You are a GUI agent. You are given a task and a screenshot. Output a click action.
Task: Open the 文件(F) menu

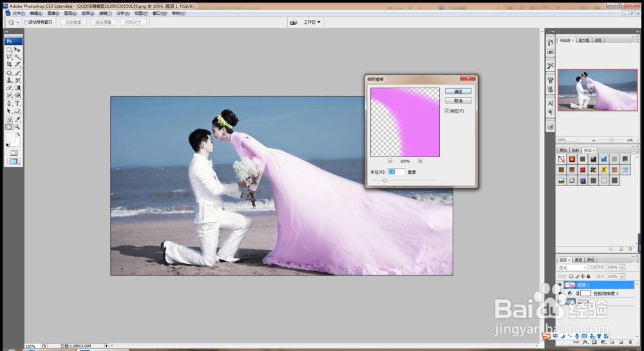[19, 14]
